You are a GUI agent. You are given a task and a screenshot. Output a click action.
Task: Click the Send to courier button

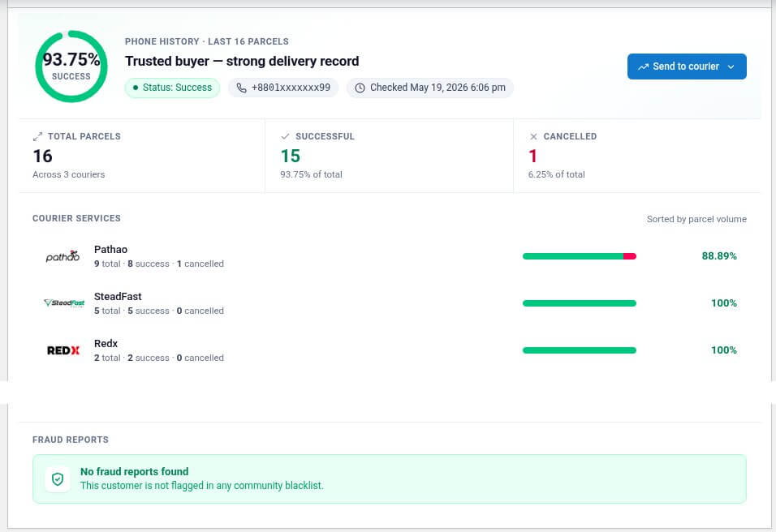[x=687, y=66]
